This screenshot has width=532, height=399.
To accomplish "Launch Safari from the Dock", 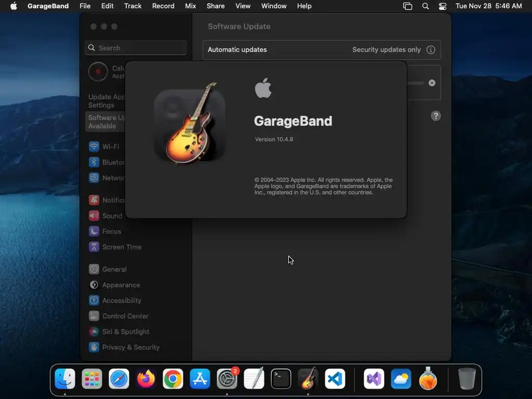I will point(119,379).
